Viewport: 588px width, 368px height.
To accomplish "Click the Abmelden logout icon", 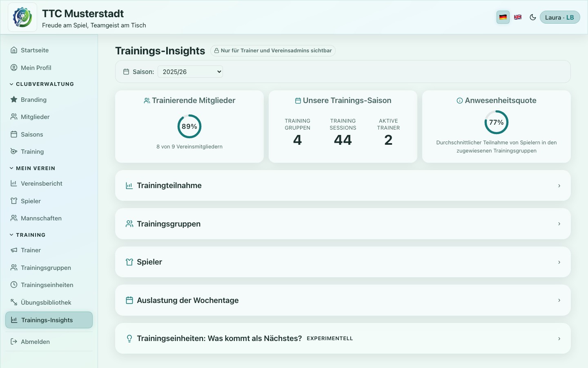I will point(14,341).
